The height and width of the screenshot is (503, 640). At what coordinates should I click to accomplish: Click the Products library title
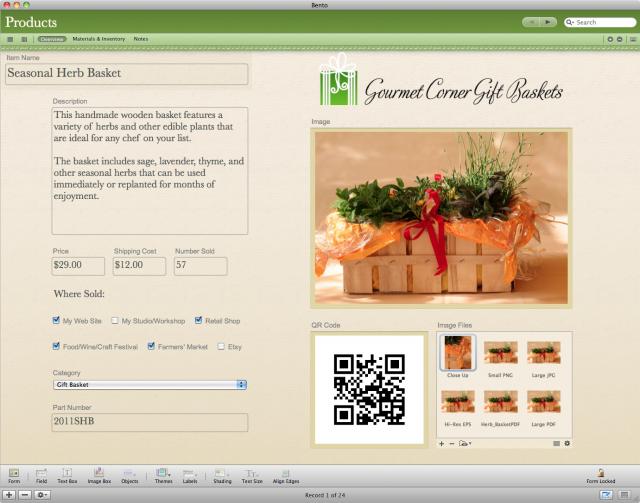(31, 22)
